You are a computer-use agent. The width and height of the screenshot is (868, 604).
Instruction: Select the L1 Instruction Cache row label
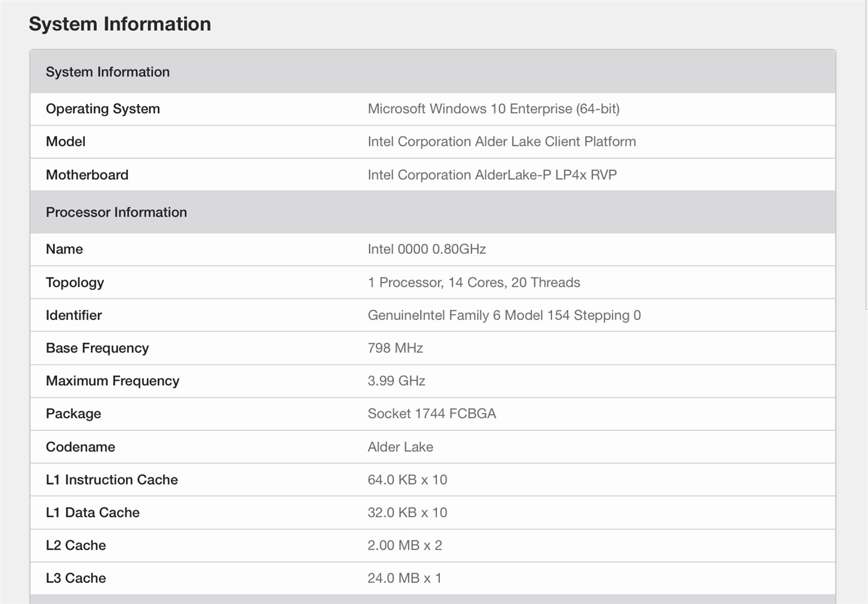point(112,480)
